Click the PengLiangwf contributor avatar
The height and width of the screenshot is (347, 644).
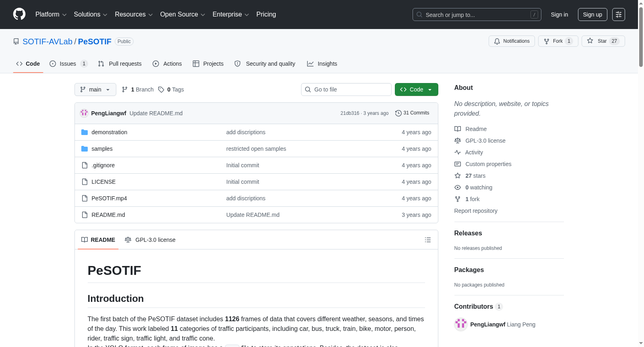point(461,324)
